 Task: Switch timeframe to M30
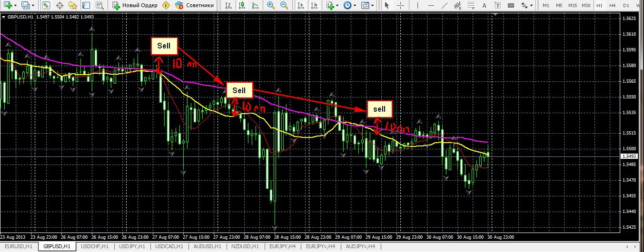586,6
